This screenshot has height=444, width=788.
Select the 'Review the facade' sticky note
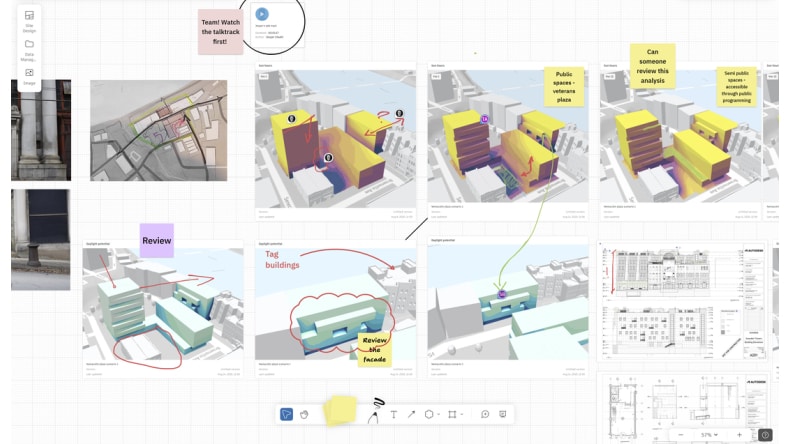tap(374, 349)
